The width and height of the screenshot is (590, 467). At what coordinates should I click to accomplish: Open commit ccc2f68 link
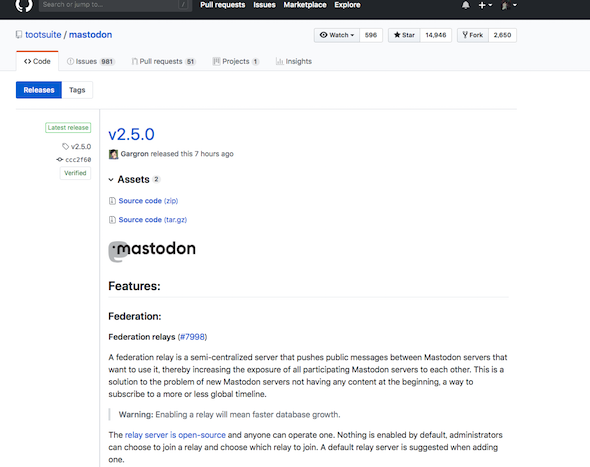(x=78, y=160)
